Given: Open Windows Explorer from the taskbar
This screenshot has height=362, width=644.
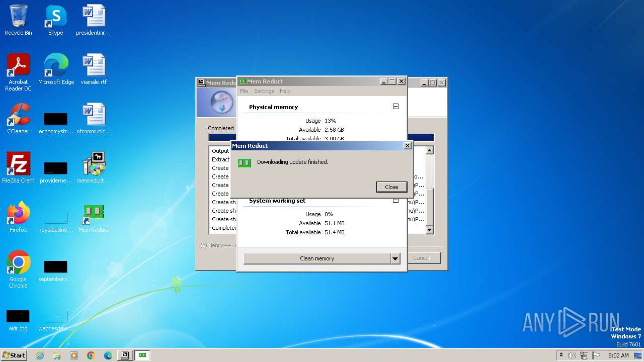Looking at the screenshot, I should 57,355.
